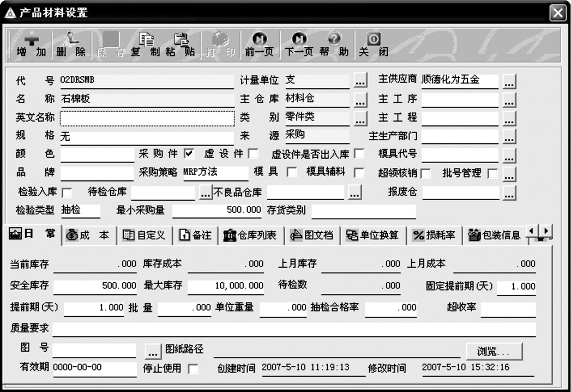
Task: Click the 删除 (Delete) toolbar icon
Action: (x=71, y=45)
